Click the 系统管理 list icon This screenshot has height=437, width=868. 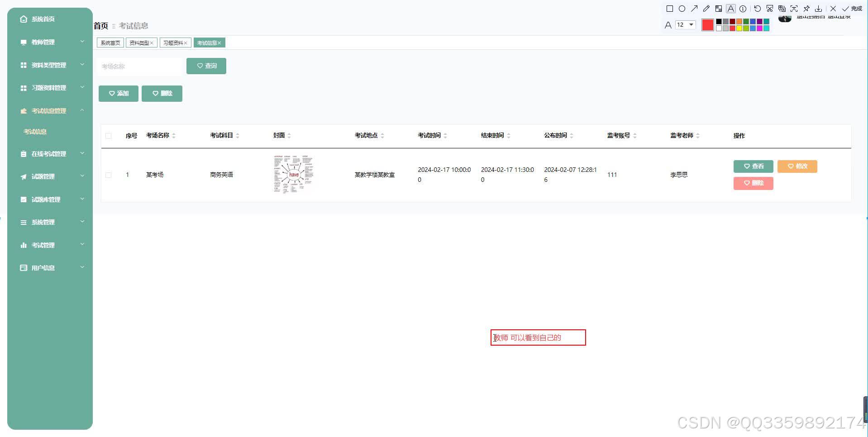pos(24,222)
